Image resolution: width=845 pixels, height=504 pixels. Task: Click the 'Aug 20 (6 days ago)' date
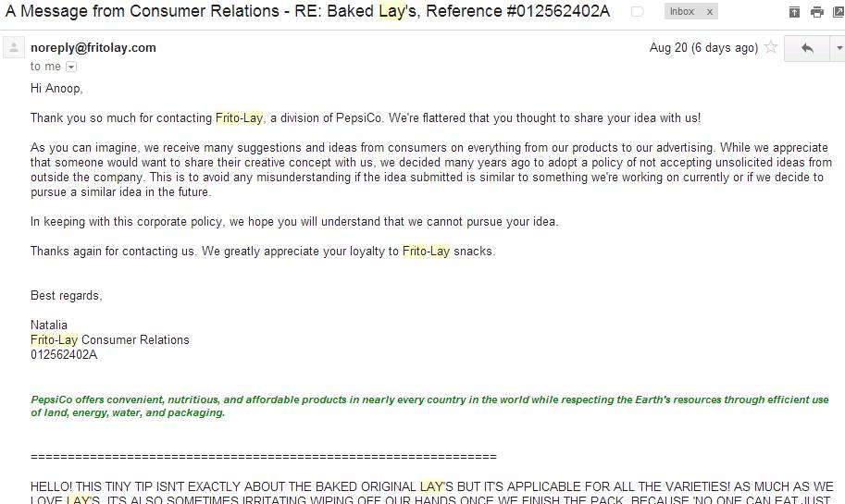(703, 47)
